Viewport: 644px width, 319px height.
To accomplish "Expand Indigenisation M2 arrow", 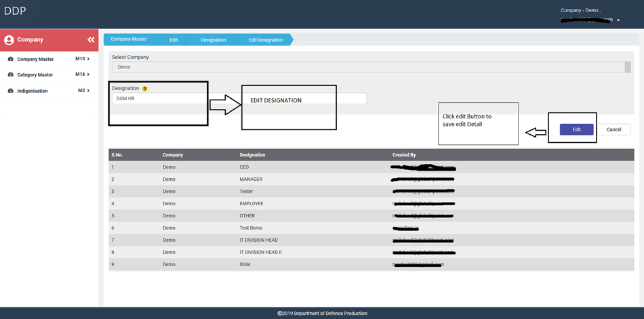I will (x=88, y=91).
